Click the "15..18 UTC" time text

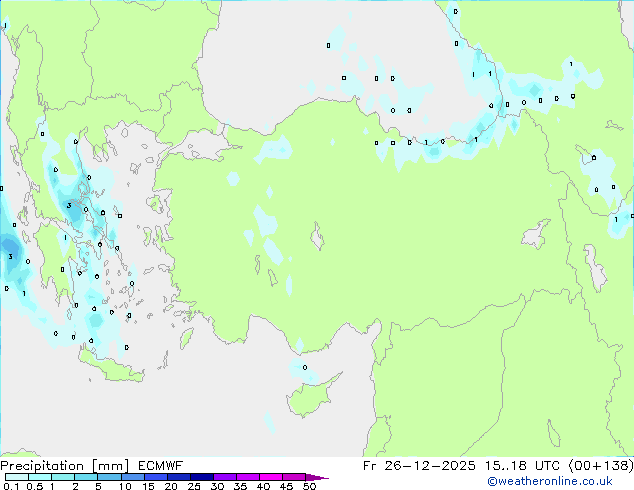point(522,466)
